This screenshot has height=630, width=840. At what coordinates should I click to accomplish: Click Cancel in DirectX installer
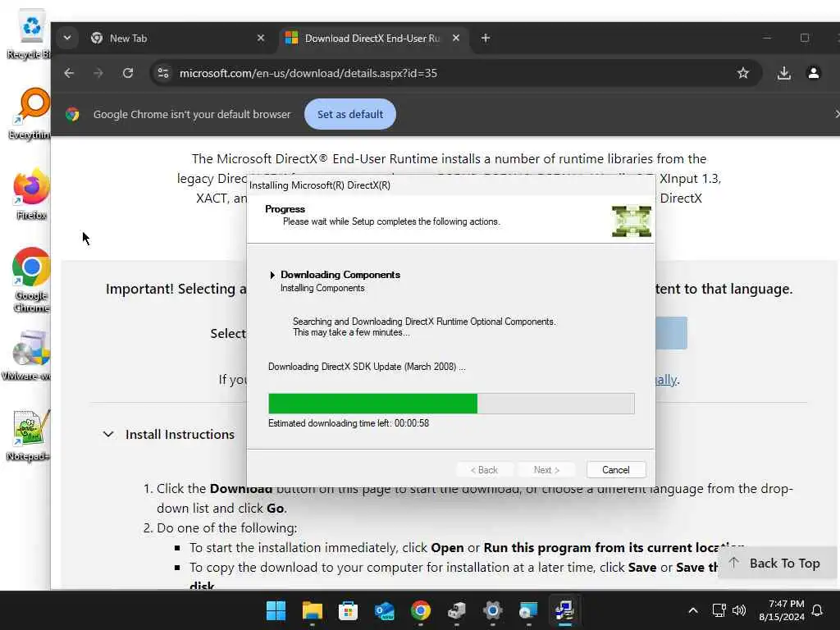pos(615,470)
